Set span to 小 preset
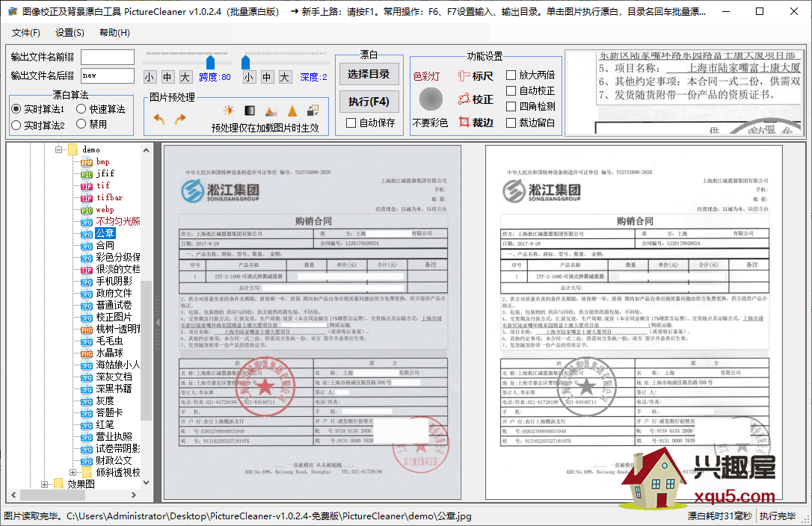 click(149, 77)
